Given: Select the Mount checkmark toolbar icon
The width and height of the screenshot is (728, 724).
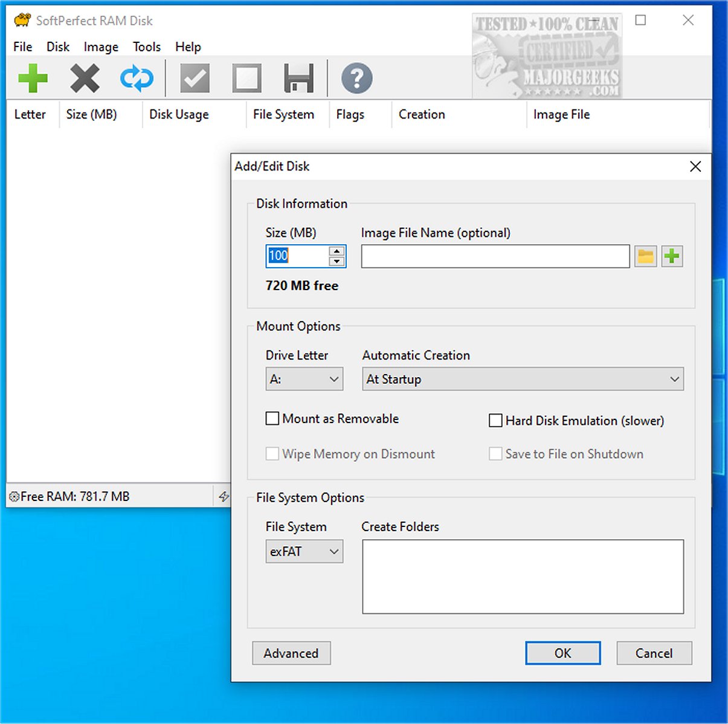Looking at the screenshot, I should click(x=193, y=77).
